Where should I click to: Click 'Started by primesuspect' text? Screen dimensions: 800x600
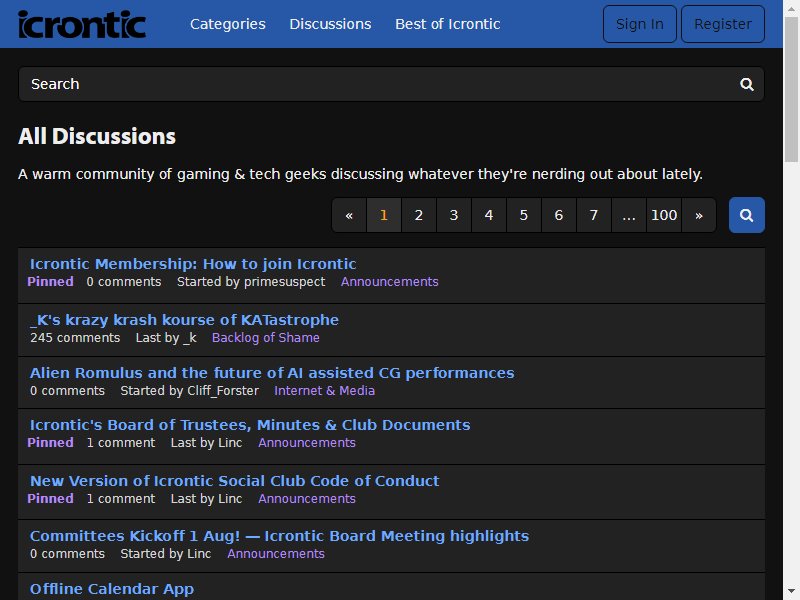click(x=251, y=282)
